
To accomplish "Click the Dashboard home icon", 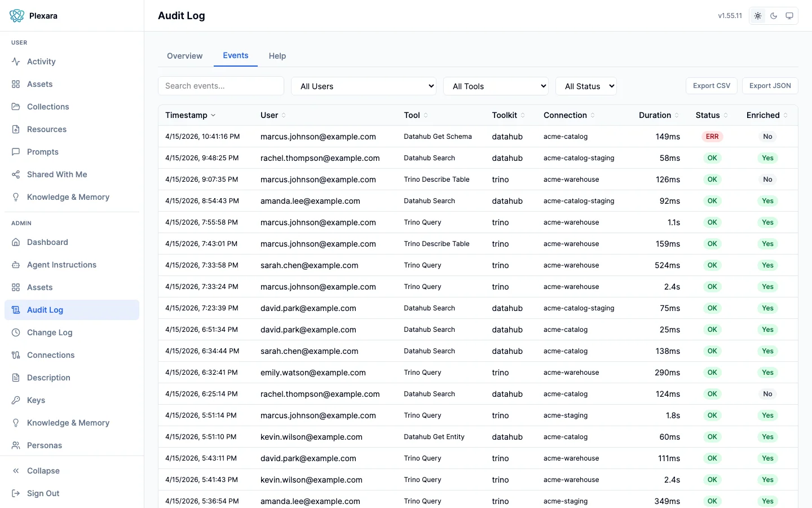I will pos(16,242).
